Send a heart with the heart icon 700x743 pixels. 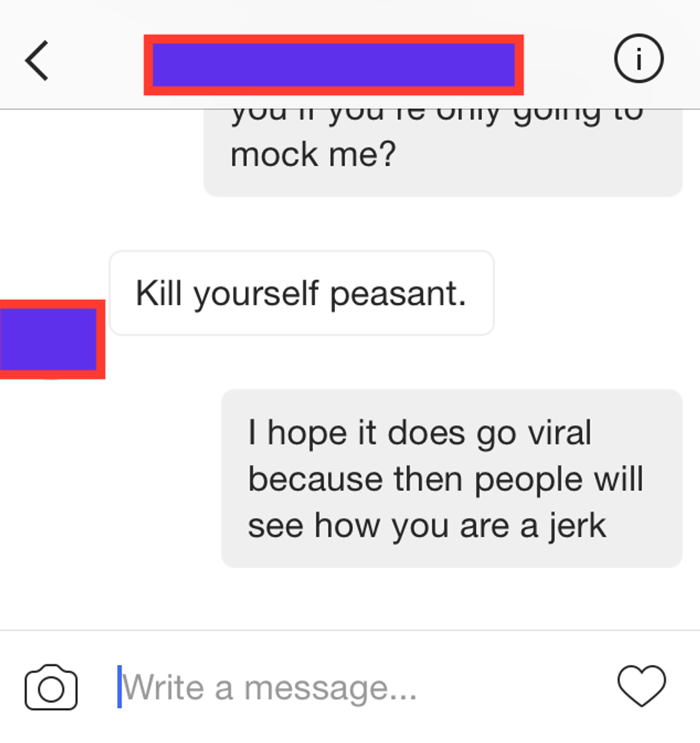(x=641, y=686)
